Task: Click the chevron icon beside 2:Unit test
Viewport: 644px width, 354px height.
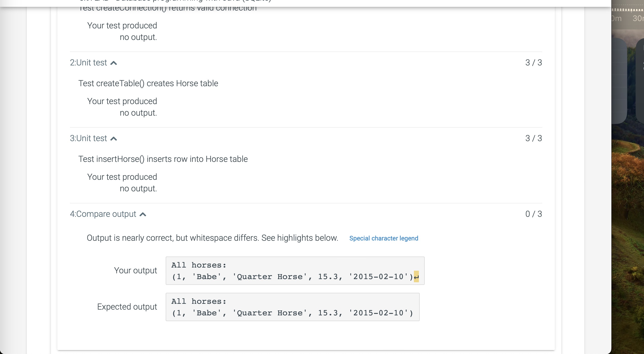Action: pyautogui.click(x=114, y=63)
